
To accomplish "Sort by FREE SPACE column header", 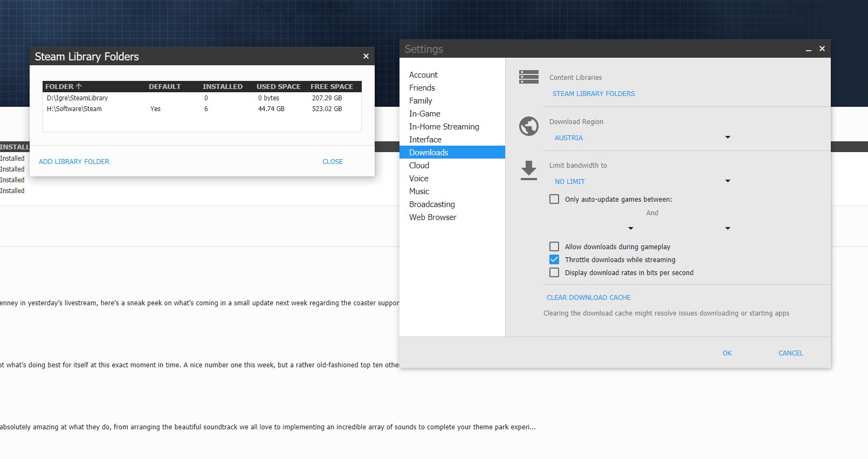I will point(332,86).
